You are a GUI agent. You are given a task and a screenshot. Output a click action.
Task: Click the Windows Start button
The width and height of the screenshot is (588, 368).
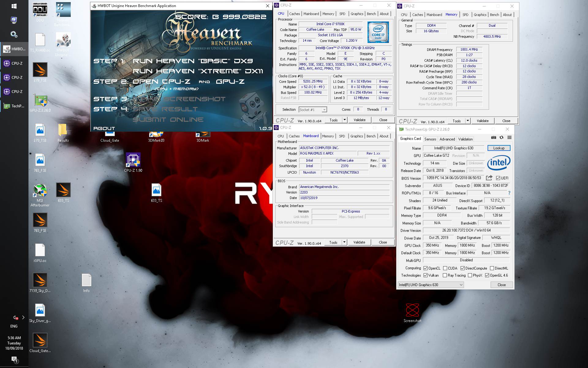point(14,6)
